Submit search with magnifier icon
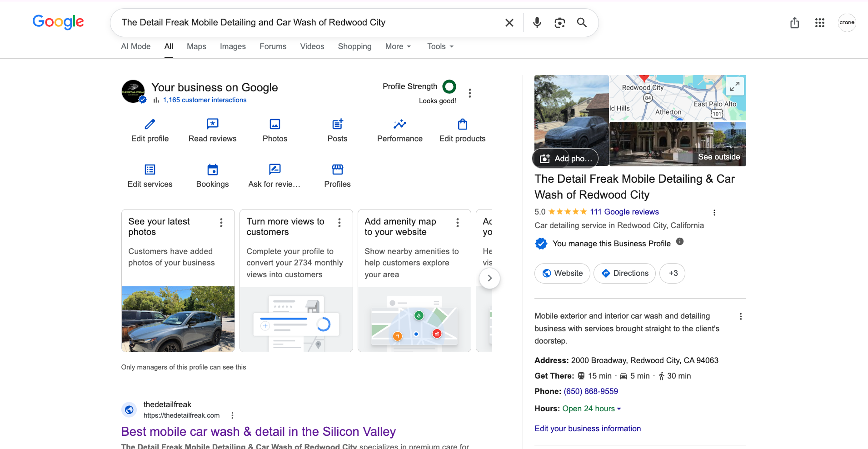 click(x=582, y=23)
